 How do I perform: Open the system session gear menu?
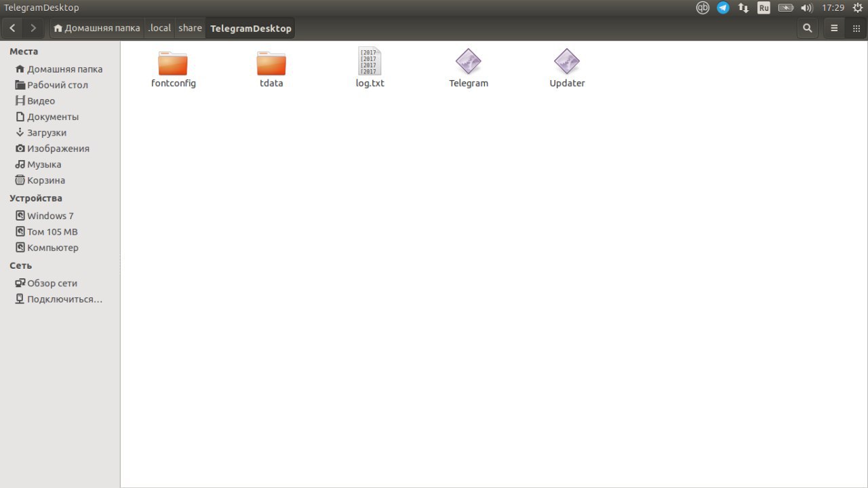pos(858,8)
